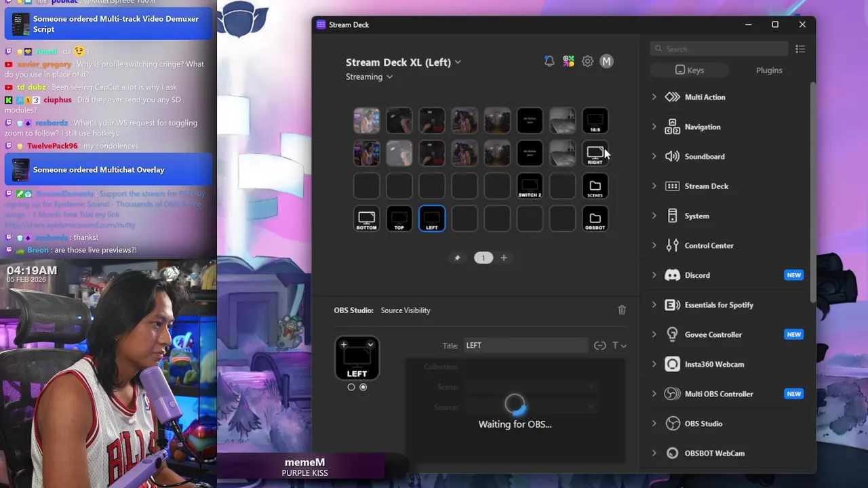Select the BOTTOM monitor key
Image resolution: width=868 pixels, height=488 pixels.
[367, 218]
